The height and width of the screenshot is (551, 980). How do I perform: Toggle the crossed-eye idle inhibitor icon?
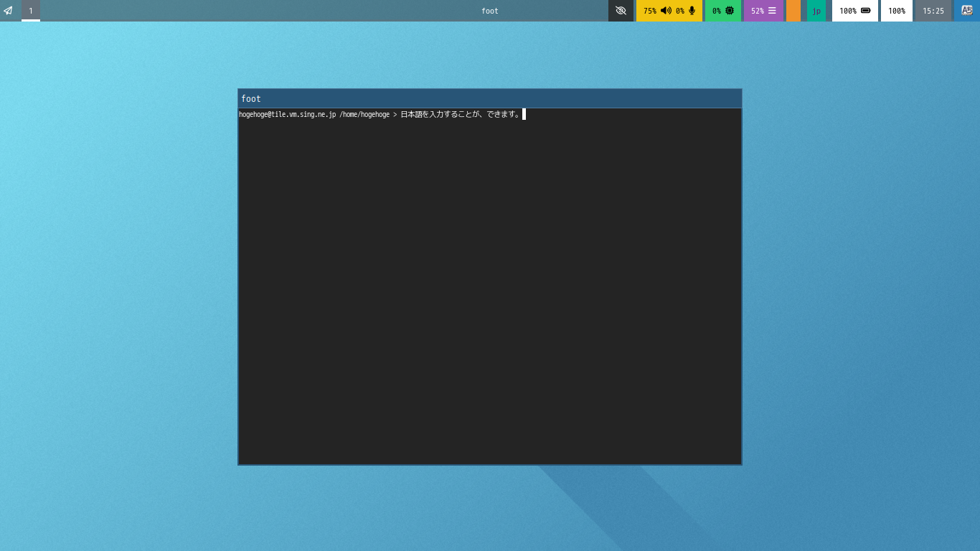click(x=621, y=11)
